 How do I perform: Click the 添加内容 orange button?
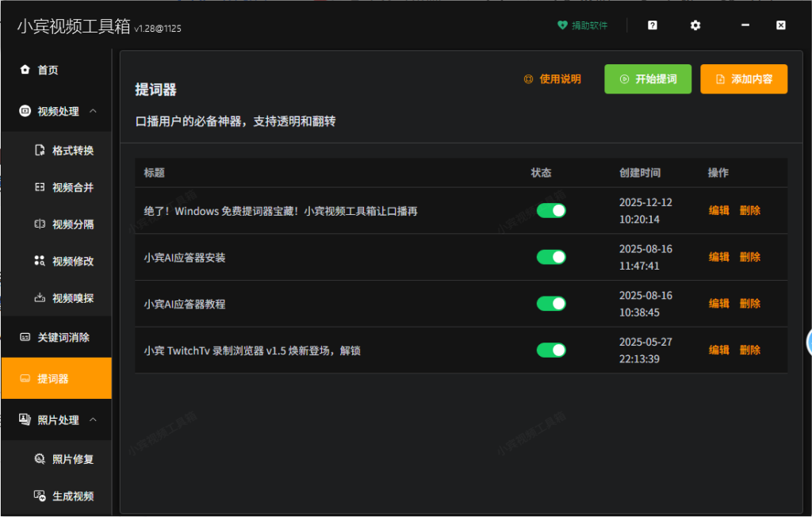pyautogui.click(x=744, y=79)
